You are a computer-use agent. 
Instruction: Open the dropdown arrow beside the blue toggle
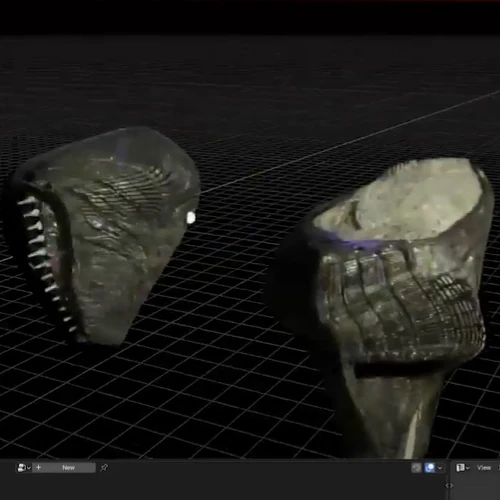(440, 468)
